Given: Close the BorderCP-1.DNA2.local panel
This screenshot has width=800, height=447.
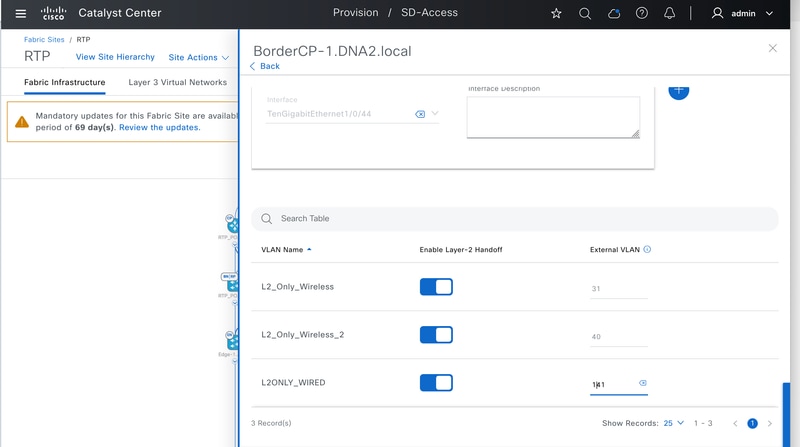Looking at the screenshot, I should click(x=772, y=48).
